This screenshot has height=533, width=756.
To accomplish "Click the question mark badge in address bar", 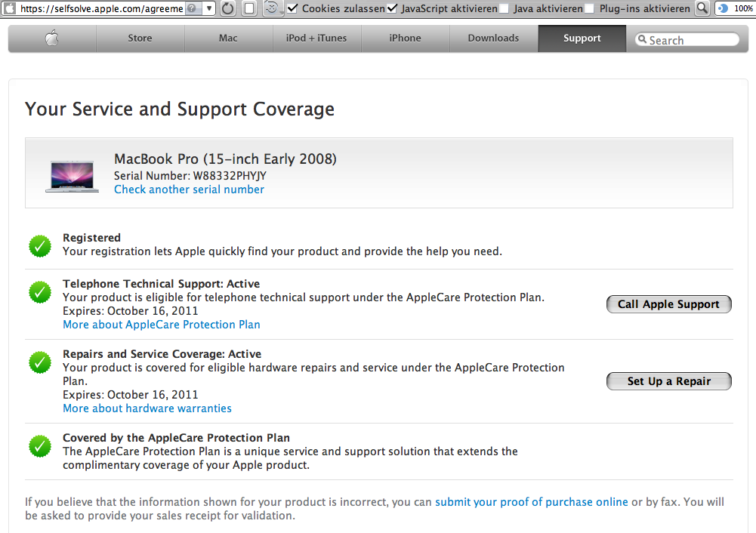I will pyautogui.click(x=191, y=8).
